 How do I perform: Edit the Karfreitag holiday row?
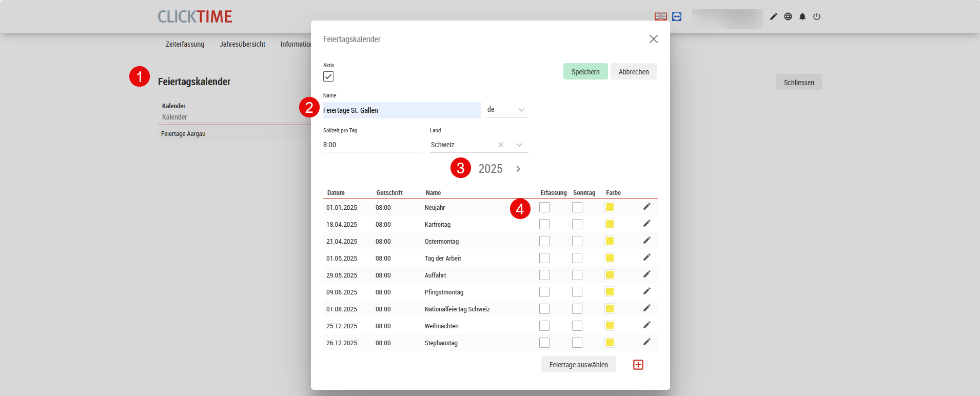click(647, 223)
